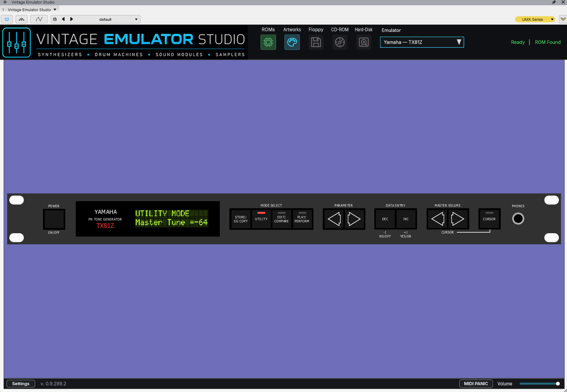Click the Floppy disk icon
Image resolution: width=567 pixels, height=392 pixels.
tap(316, 42)
